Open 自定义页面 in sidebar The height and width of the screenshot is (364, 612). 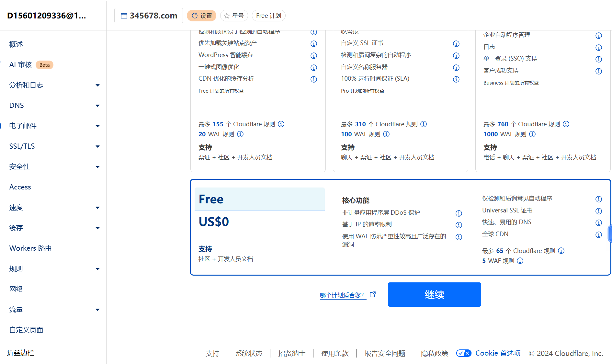coord(26,330)
